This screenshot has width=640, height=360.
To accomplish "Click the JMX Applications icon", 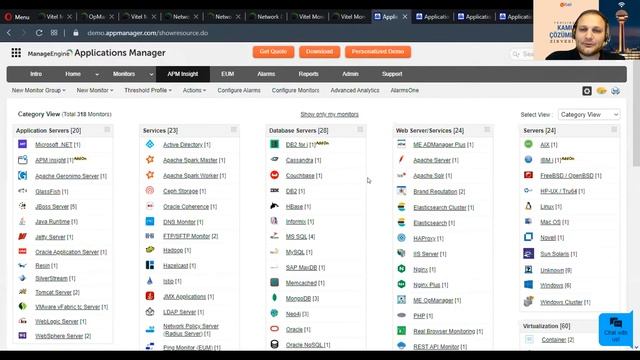I will click(x=150, y=296).
